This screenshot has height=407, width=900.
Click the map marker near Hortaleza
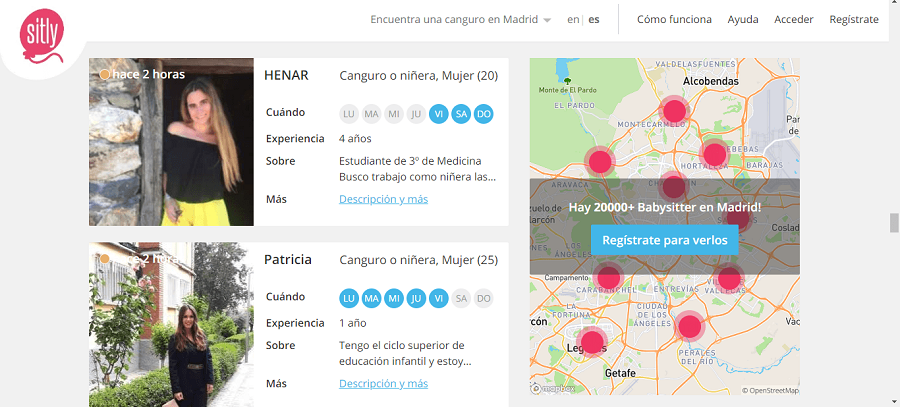point(715,154)
